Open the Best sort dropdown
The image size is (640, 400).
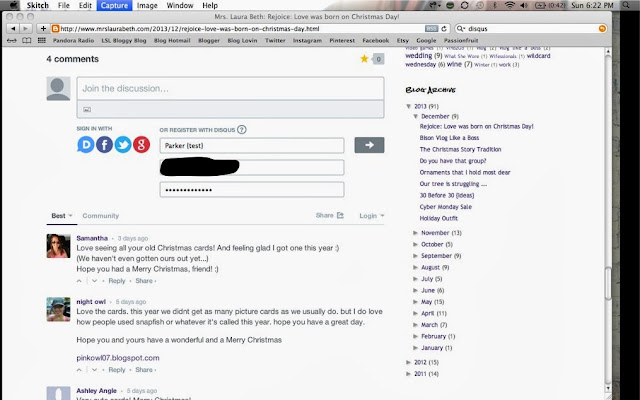(62, 216)
